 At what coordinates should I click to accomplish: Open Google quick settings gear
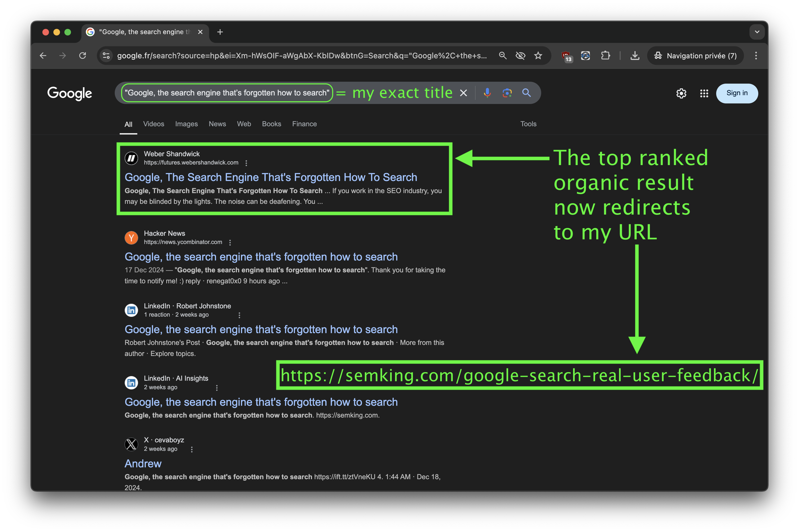click(681, 93)
